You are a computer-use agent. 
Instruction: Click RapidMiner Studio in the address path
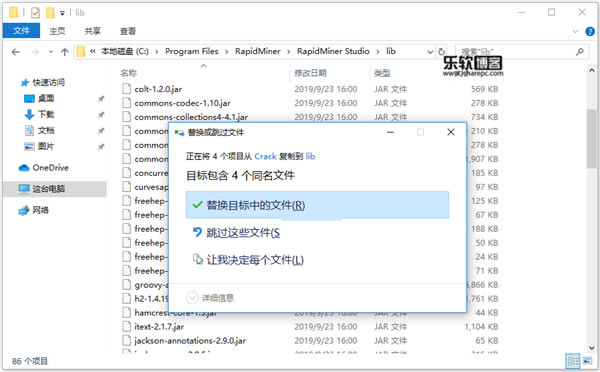click(333, 51)
